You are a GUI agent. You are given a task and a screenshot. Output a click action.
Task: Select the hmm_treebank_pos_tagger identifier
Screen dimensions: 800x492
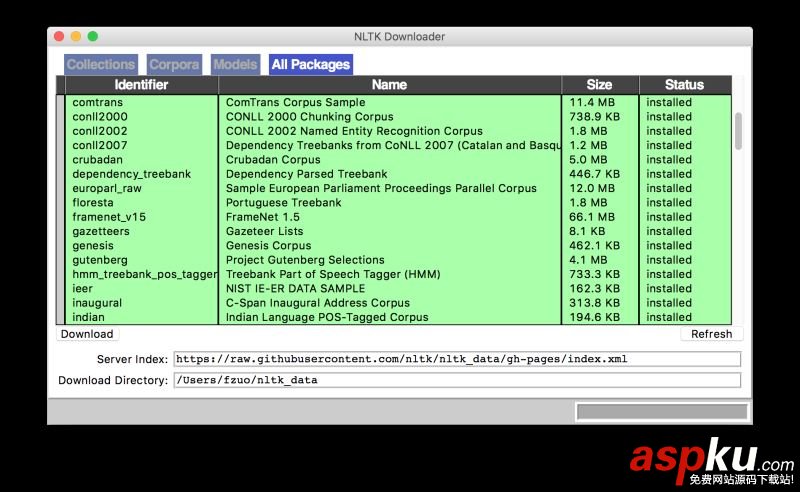145,274
